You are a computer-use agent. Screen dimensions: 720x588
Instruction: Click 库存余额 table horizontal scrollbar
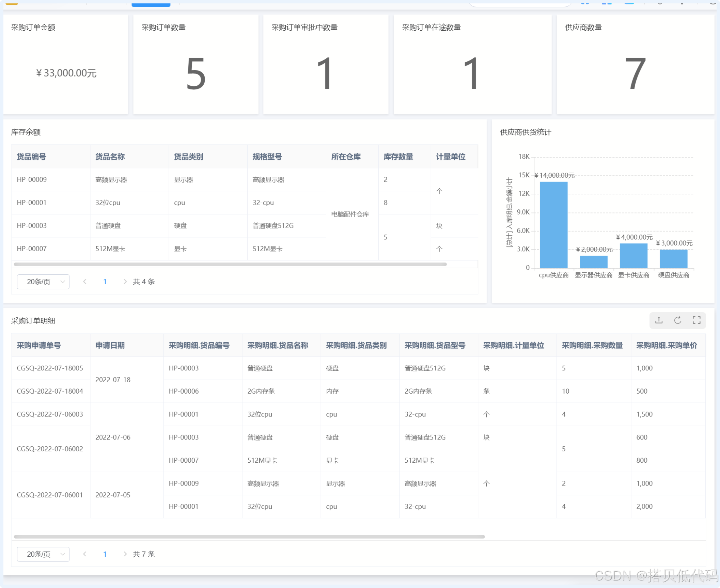pos(230,264)
